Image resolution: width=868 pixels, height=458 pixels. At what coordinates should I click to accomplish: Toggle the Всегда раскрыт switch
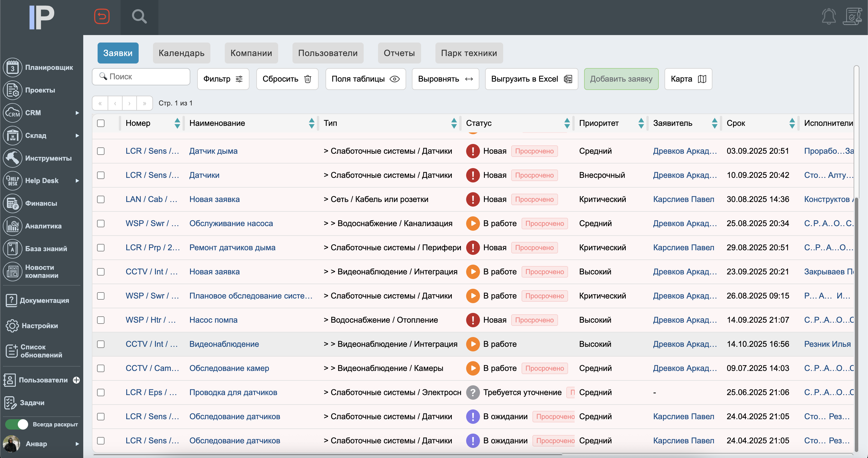[x=17, y=425]
